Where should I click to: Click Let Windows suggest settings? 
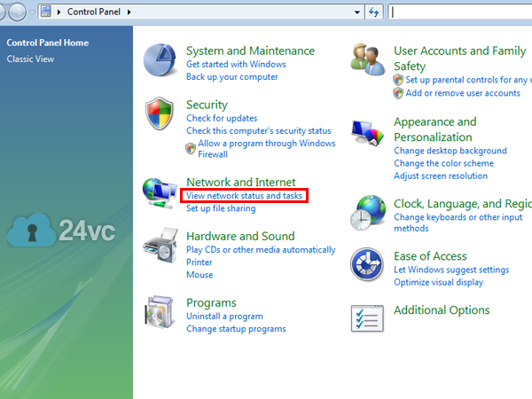(x=451, y=270)
